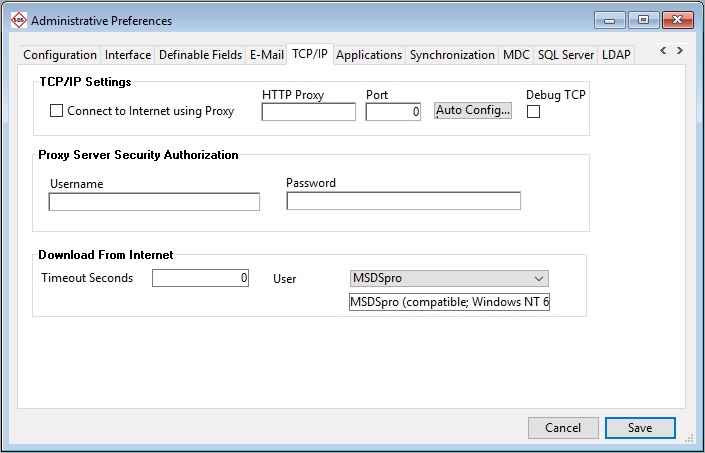Open the Configuration tab
Screen dimensions: 705x453
click(60, 55)
